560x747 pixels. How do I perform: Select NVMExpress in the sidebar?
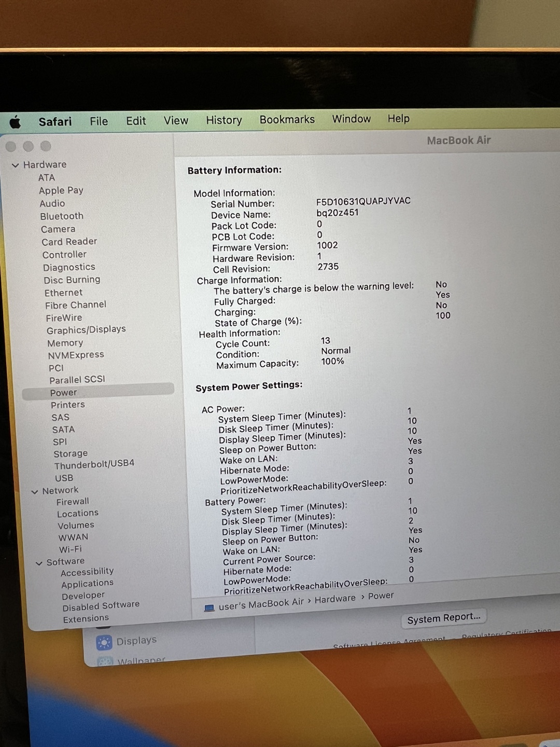pos(76,355)
